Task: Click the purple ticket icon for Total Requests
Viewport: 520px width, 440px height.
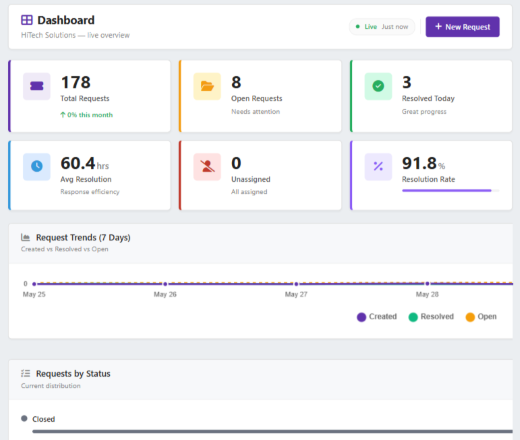Action: 37,86
